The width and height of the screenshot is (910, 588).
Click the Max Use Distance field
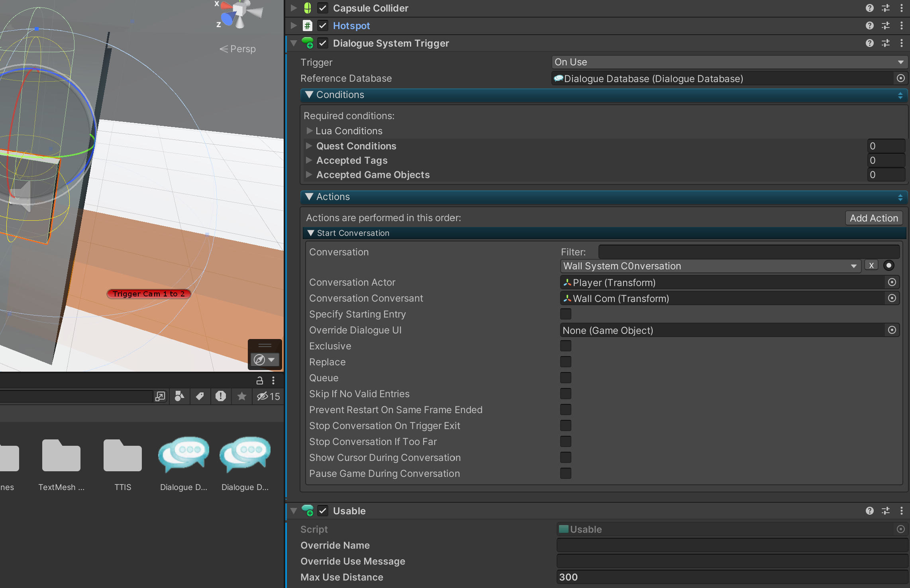tap(732, 577)
